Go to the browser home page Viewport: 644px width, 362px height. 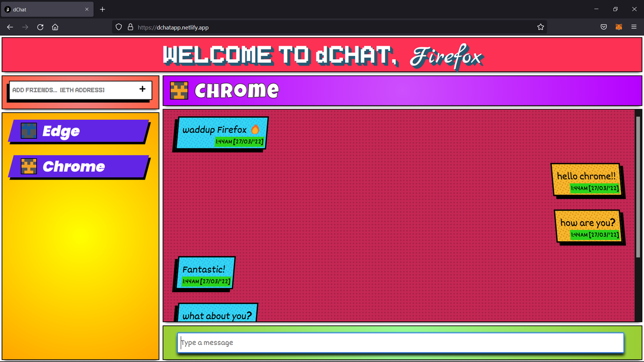pyautogui.click(x=55, y=27)
